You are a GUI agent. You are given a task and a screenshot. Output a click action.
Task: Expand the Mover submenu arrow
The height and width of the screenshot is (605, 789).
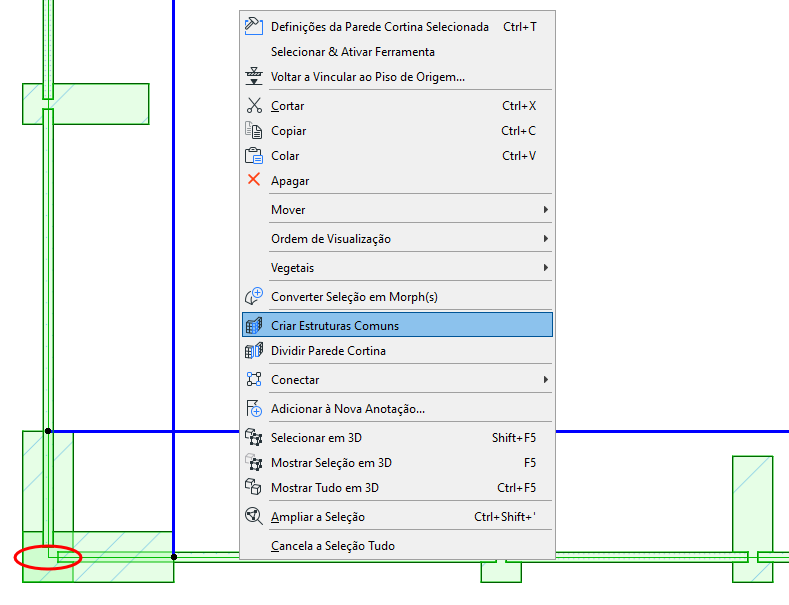click(545, 209)
